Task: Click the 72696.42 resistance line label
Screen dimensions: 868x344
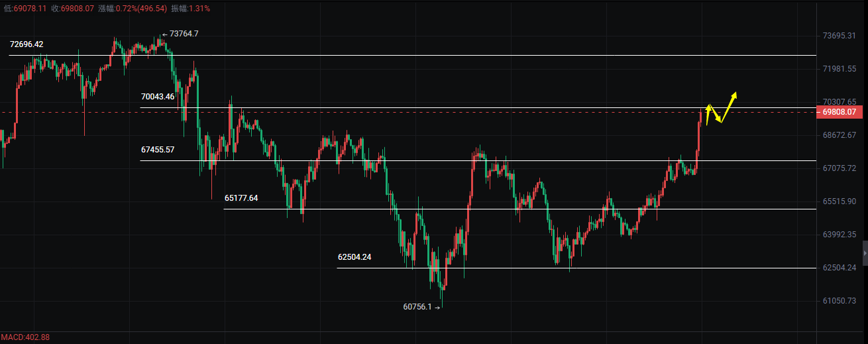Action: (x=27, y=44)
